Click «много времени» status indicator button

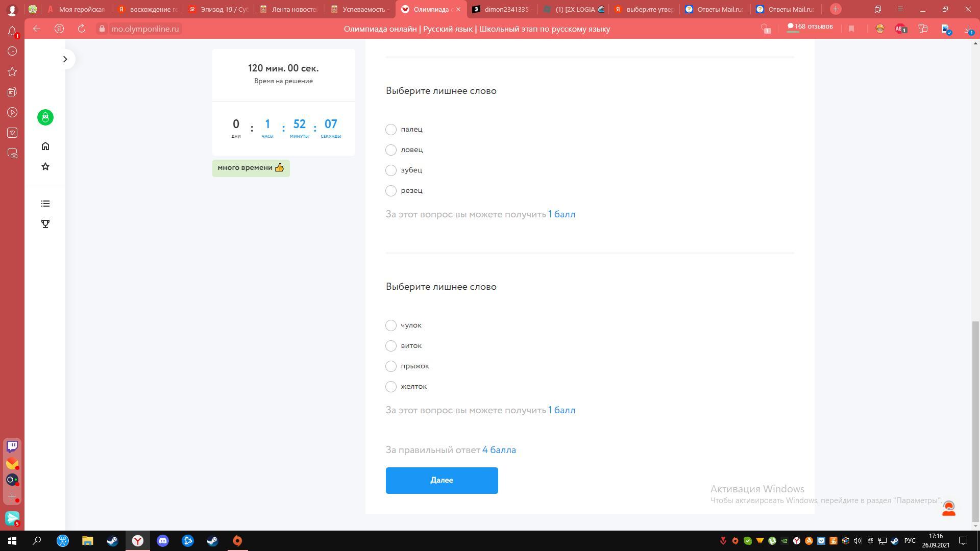click(x=251, y=167)
